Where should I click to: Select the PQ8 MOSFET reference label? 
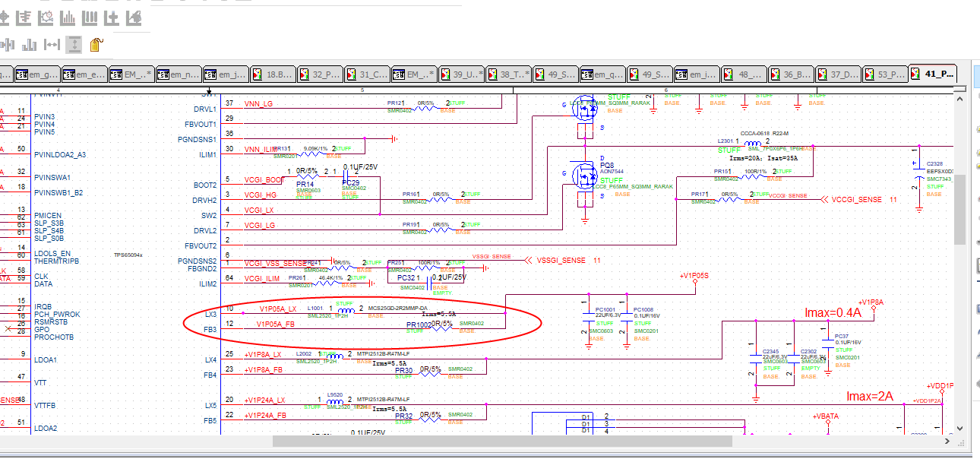click(606, 164)
